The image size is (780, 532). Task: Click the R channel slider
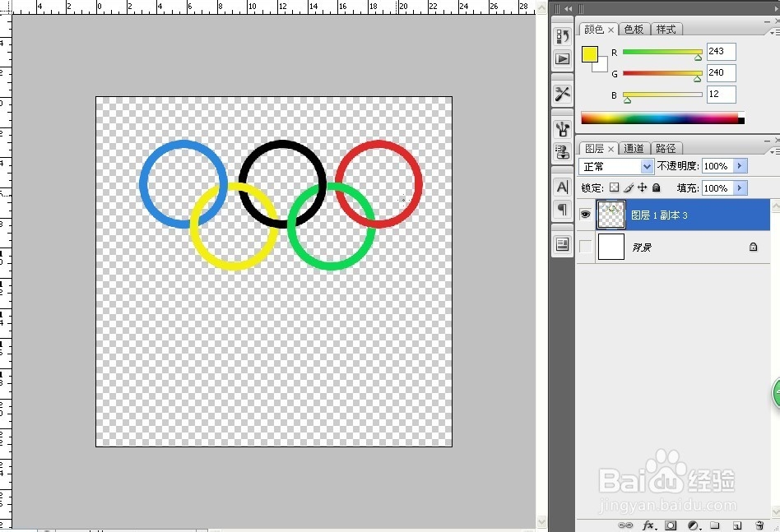[x=662, y=52]
